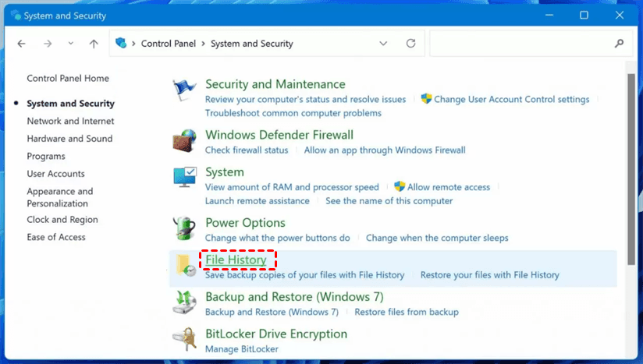
Task: Click See the name of this computer
Action: (x=389, y=201)
